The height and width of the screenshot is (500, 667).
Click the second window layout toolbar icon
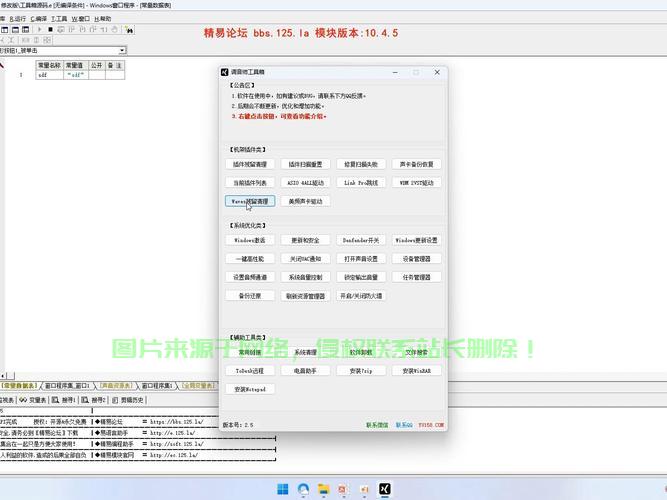[x=15, y=29]
